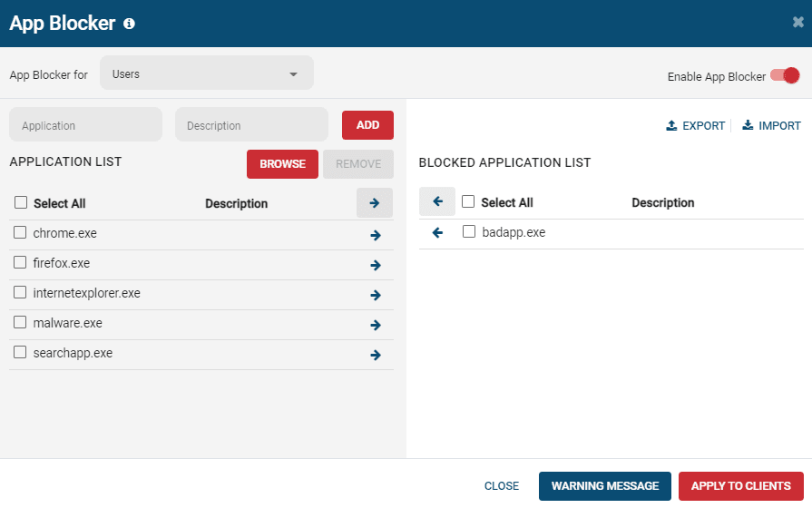Viewport: 812px width, 508px height.
Task: Unblock badapp.exe using its left arrow
Action: coord(437,233)
